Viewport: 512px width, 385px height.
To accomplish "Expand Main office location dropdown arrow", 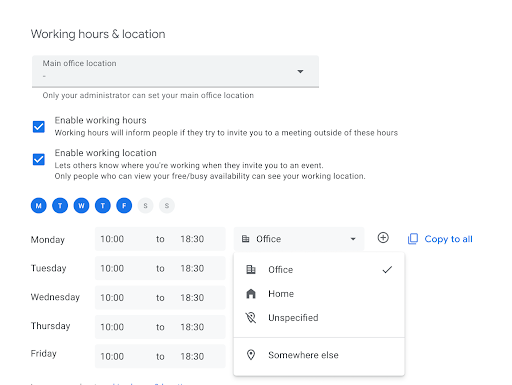I will (300, 71).
